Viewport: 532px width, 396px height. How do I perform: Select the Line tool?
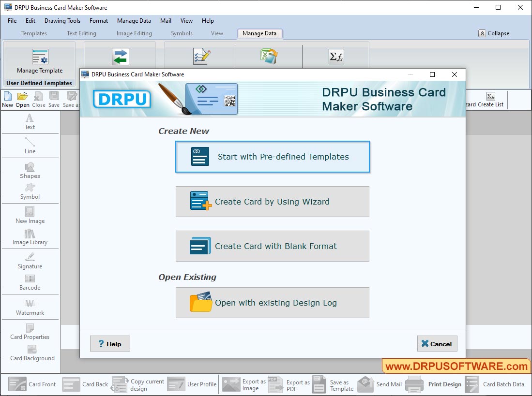pos(30,146)
